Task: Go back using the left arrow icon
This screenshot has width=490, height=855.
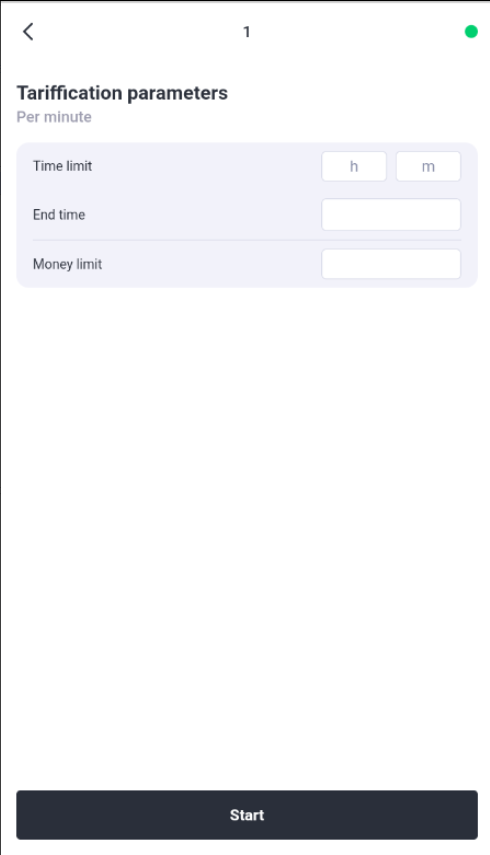Action: [x=28, y=32]
